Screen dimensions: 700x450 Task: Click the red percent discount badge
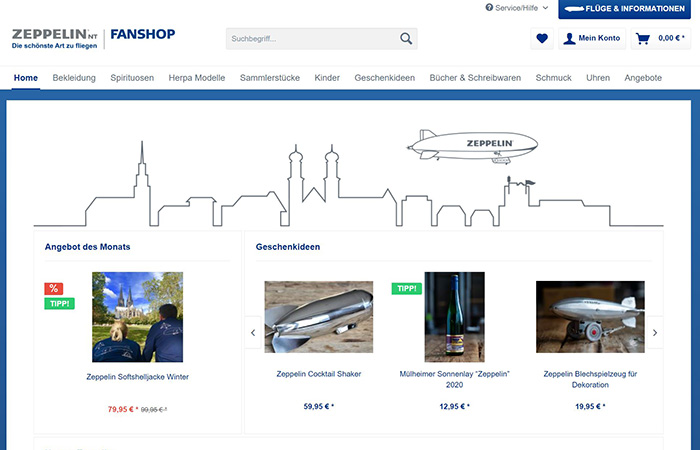click(x=54, y=288)
